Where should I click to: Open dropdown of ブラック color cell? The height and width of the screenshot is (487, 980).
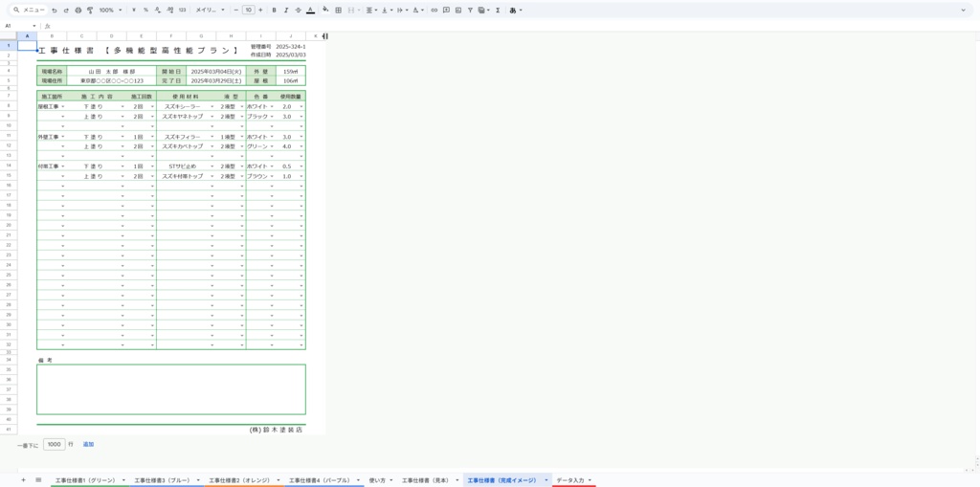coord(272,117)
